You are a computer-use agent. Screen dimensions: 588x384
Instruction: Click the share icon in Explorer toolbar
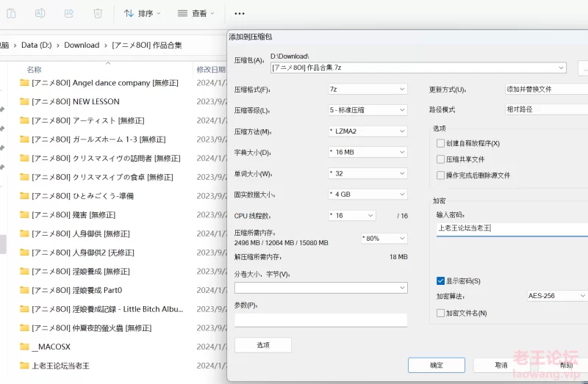(69, 13)
